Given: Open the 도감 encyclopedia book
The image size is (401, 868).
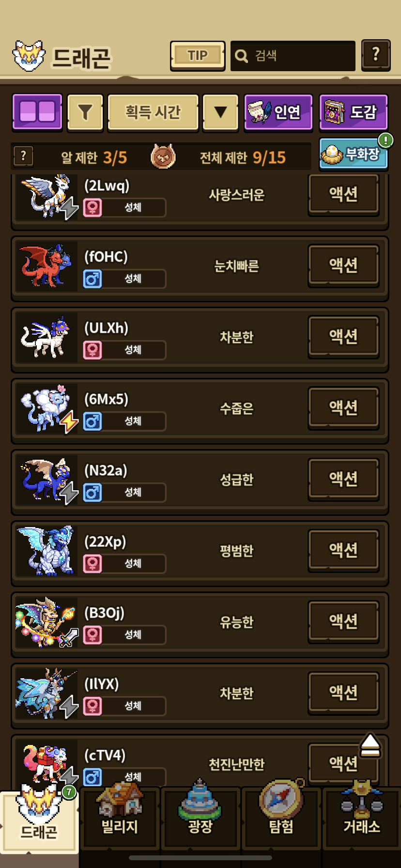Looking at the screenshot, I should point(354,112).
